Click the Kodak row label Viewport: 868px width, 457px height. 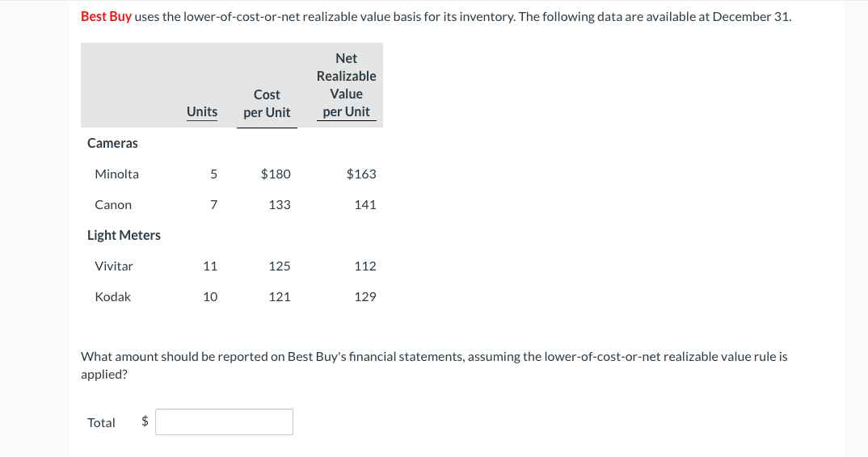coord(112,296)
